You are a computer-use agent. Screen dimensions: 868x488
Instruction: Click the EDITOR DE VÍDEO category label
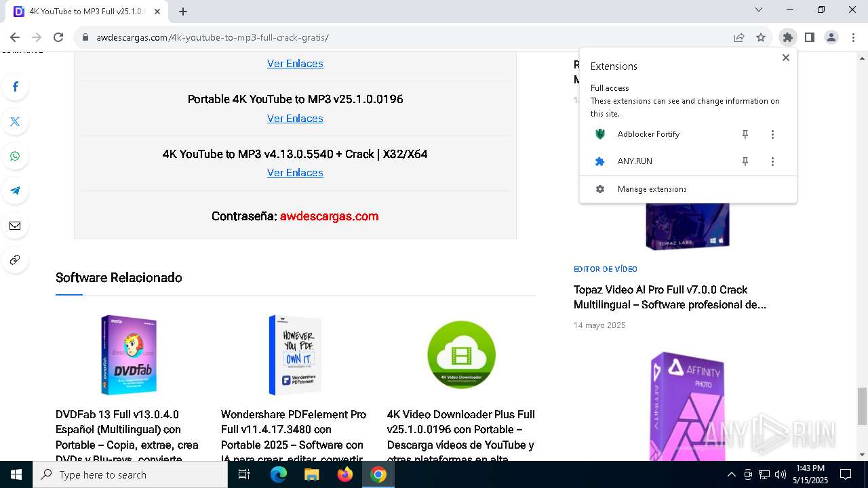pyautogui.click(x=606, y=269)
